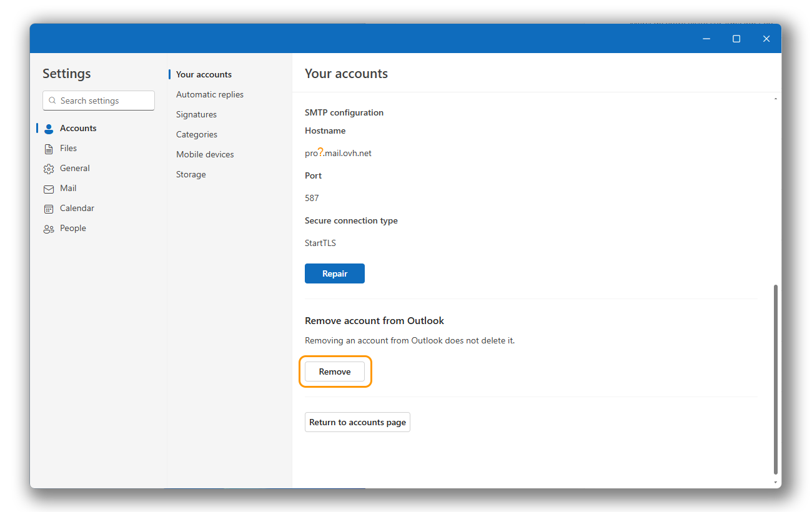Click the Mail envelope icon
This screenshot has width=812, height=512.
click(x=49, y=189)
